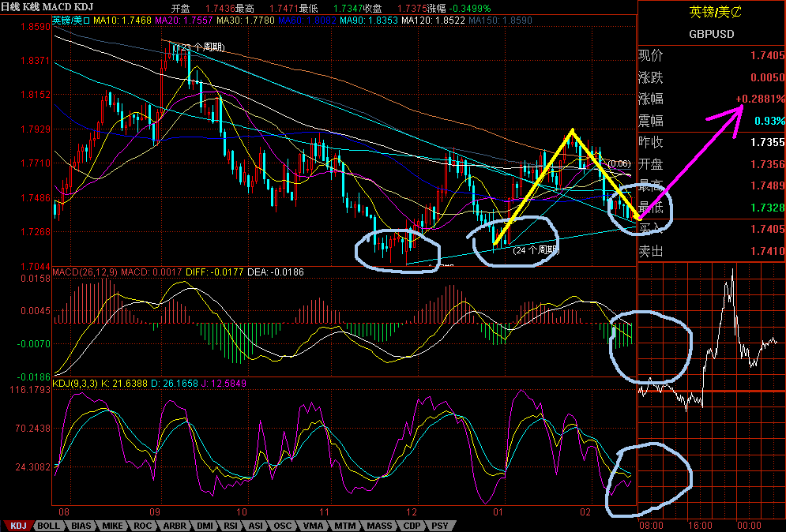Screen dimensions: 786x532
Task: Switch to the MASS indicator tab
Action: 379,526
